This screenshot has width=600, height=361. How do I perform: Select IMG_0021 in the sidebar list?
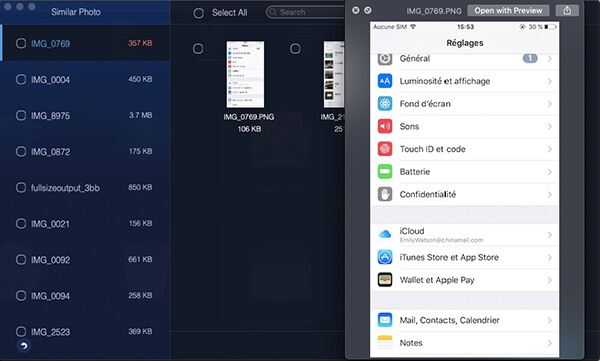click(x=85, y=224)
